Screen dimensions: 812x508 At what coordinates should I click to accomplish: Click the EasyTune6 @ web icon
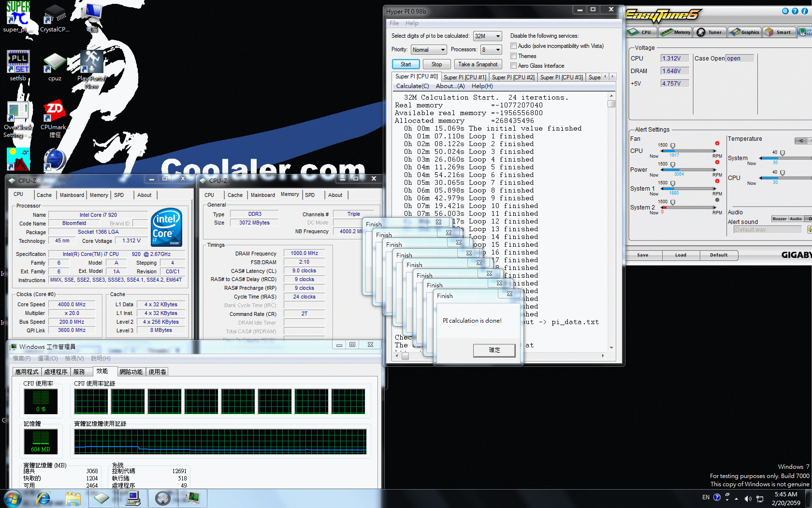click(x=785, y=11)
